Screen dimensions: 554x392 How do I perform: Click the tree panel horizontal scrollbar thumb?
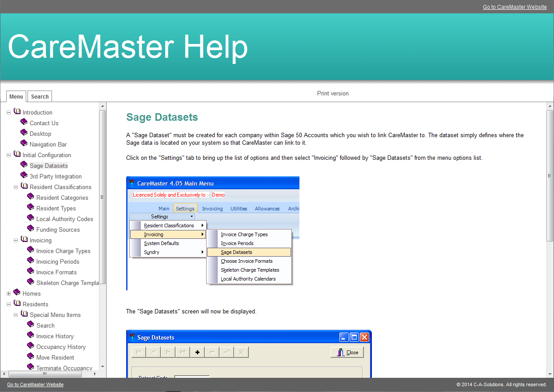(x=44, y=374)
